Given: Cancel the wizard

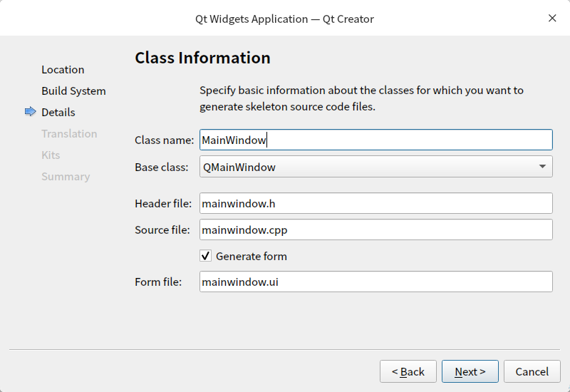Looking at the screenshot, I should (x=532, y=371).
